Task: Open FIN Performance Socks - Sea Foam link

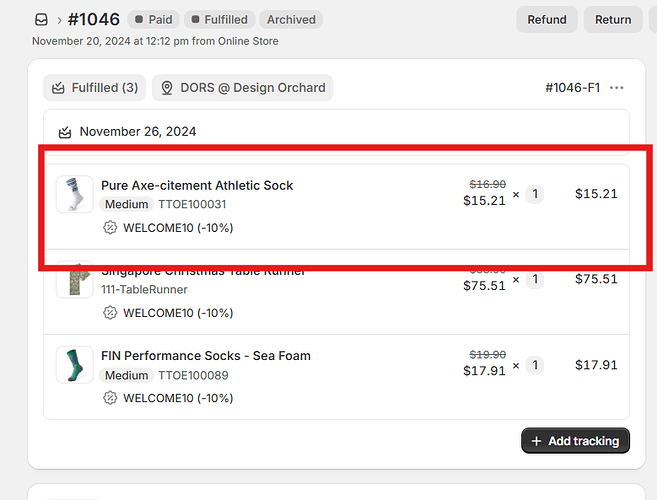Action: (205, 356)
